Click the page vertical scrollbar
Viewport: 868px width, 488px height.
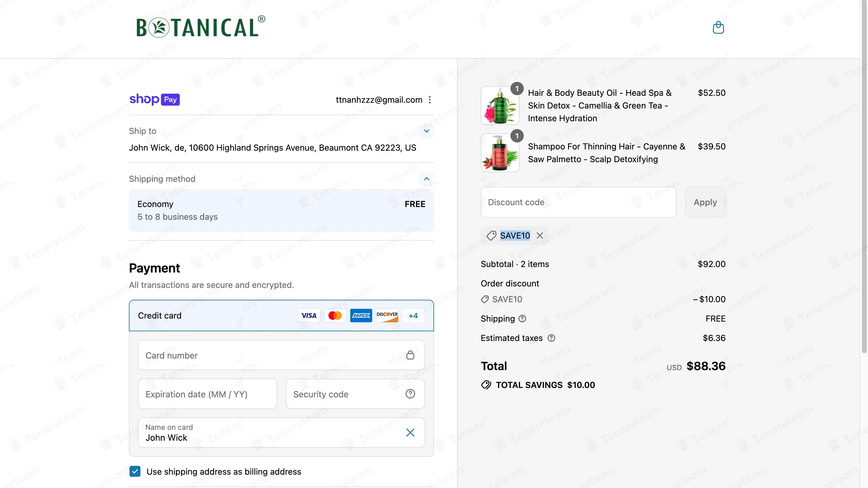(864, 176)
